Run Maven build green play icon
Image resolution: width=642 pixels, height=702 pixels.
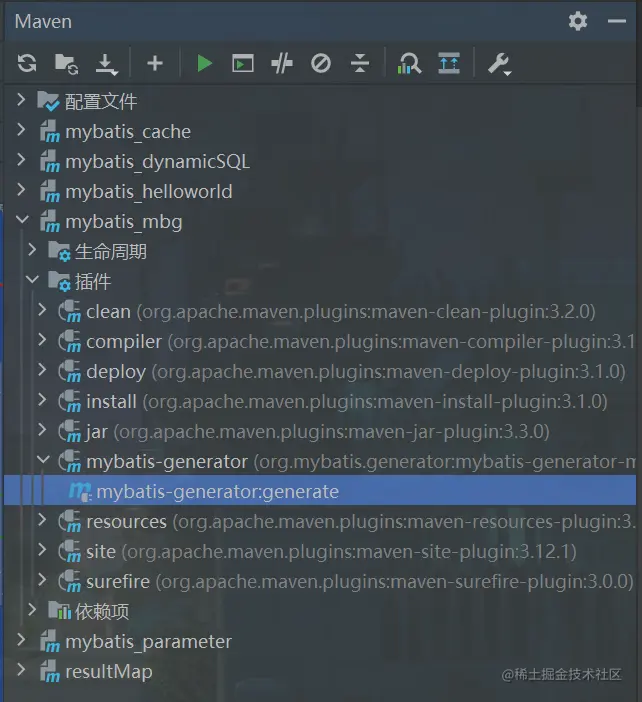tap(204, 63)
